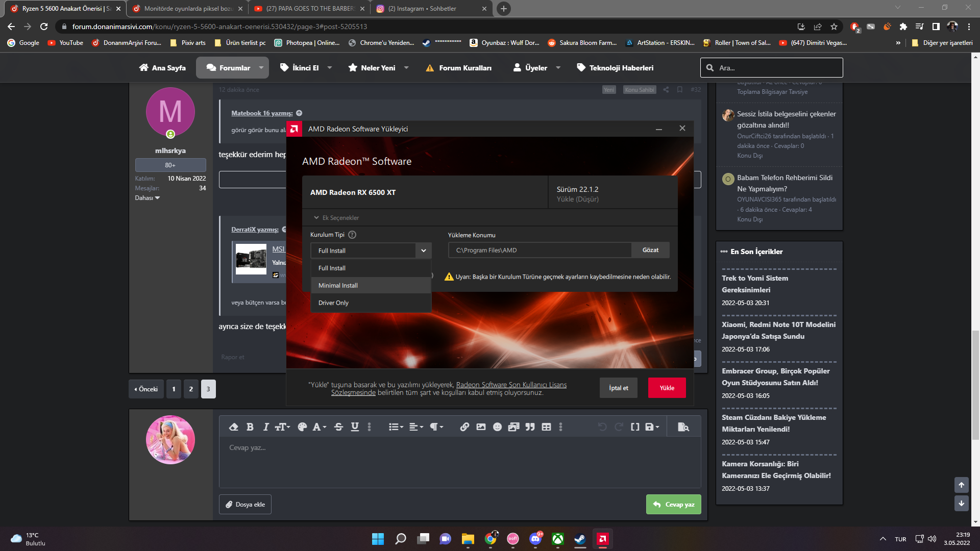
Task: Open the Kurulum Tipi dropdown
Action: 371,251
